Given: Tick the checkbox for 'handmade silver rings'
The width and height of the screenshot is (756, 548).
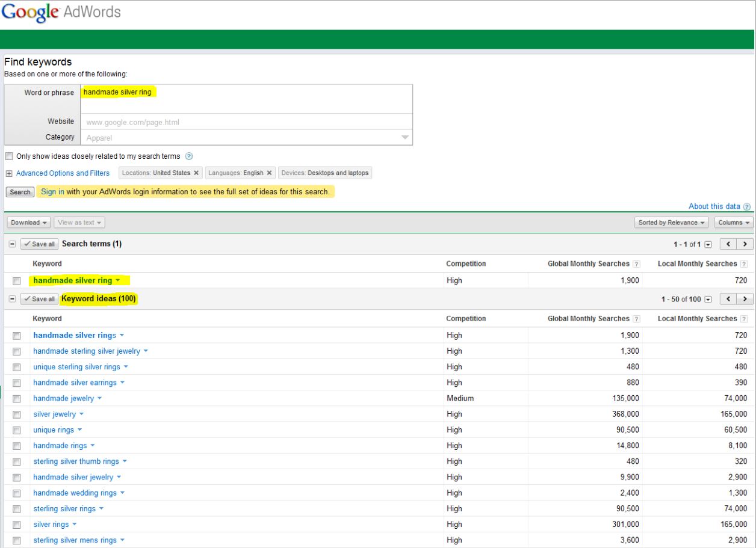Looking at the screenshot, I should click(x=17, y=336).
